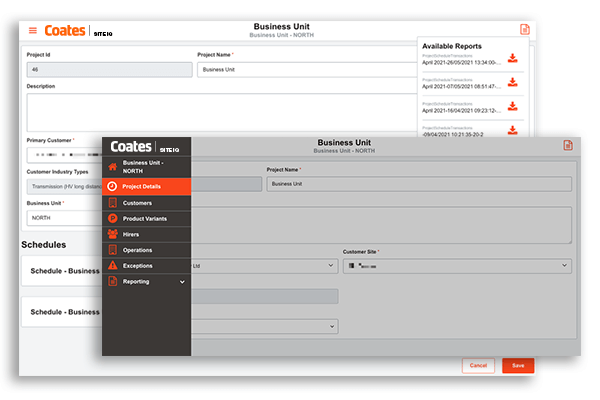Click the Project Details clock icon

(112, 186)
